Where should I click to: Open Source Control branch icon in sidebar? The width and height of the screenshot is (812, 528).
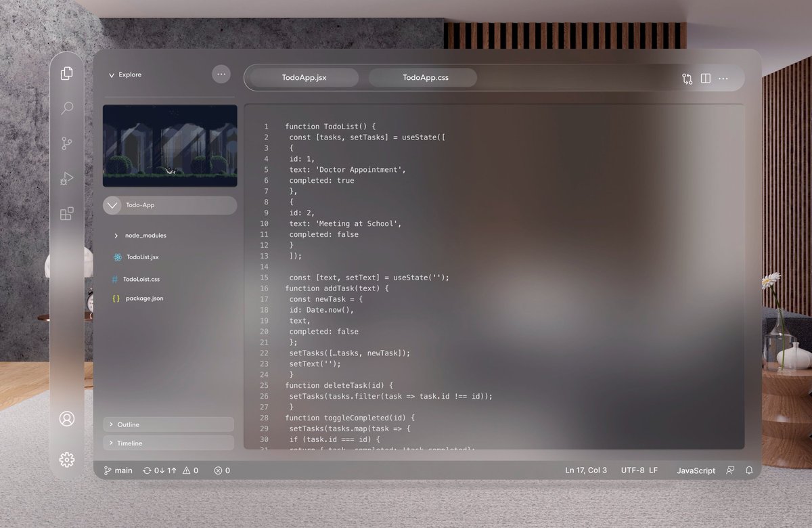point(66,144)
